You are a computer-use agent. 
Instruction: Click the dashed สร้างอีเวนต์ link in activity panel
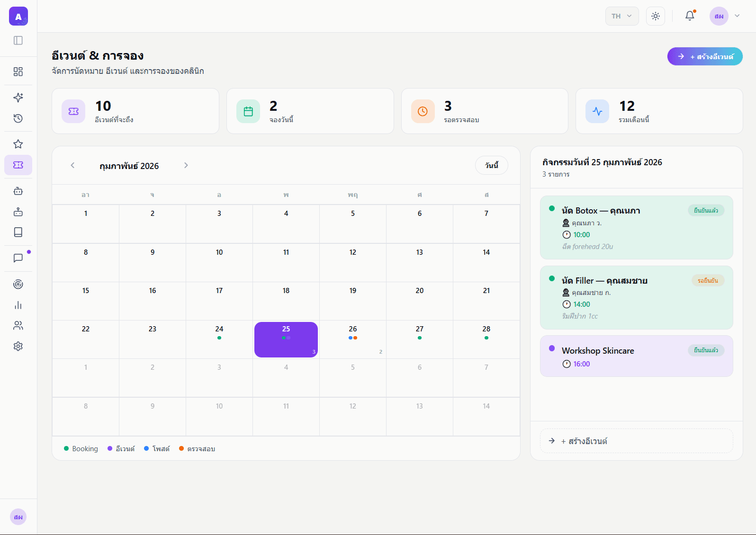click(x=636, y=441)
